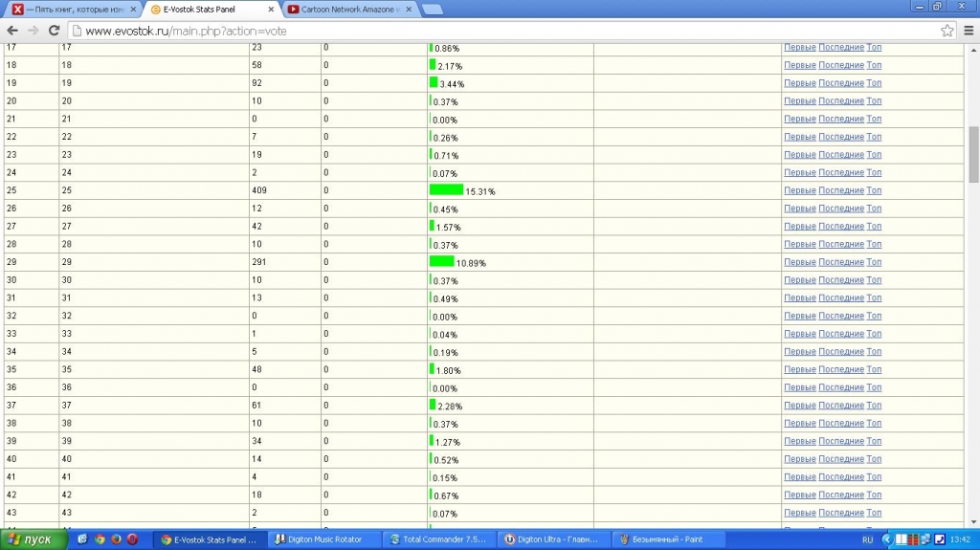Launch Firefox from the quick launch bar
Image resolution: width=980 pixels, height=550 pixels.
click(116, 539)
